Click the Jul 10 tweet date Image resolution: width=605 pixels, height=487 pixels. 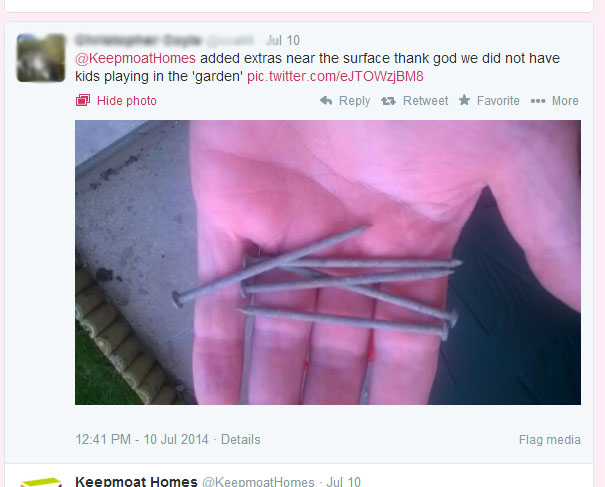(x=283, y=40)
